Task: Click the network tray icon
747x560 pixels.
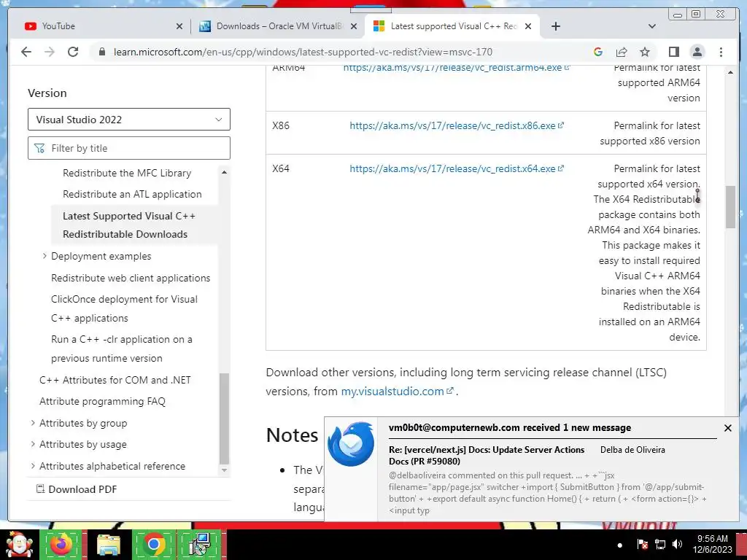Action: pyautogui.click(x=659, y=544)
